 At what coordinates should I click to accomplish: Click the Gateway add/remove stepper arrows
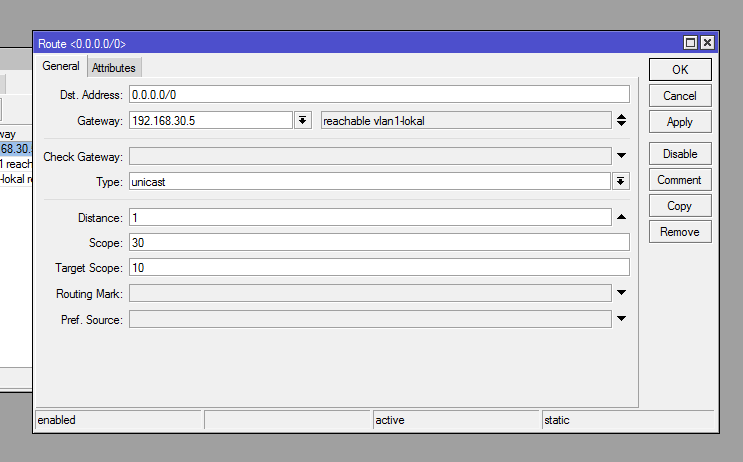pos(622,120)
